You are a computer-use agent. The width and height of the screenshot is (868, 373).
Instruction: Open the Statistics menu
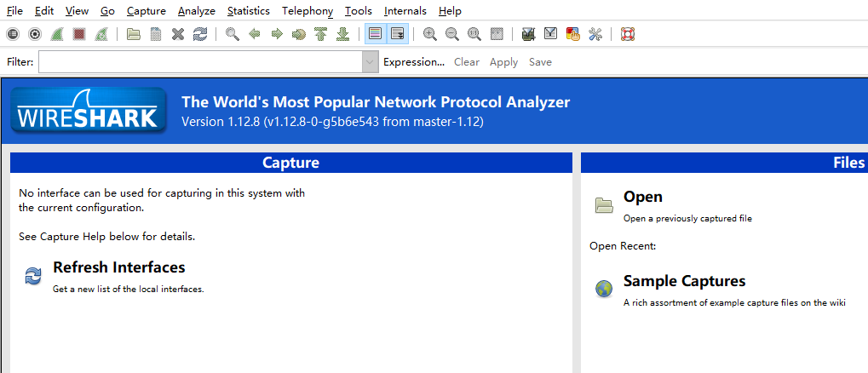(x=249, y=11)
